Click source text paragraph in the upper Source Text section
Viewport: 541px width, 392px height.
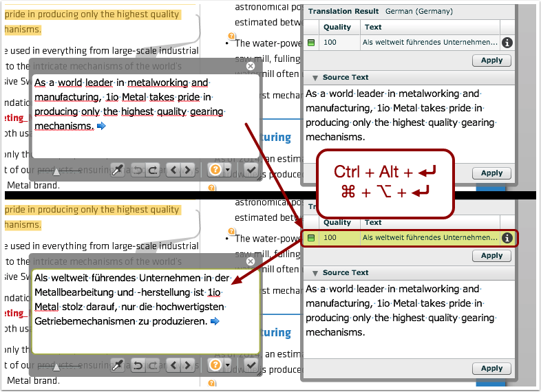400,115
